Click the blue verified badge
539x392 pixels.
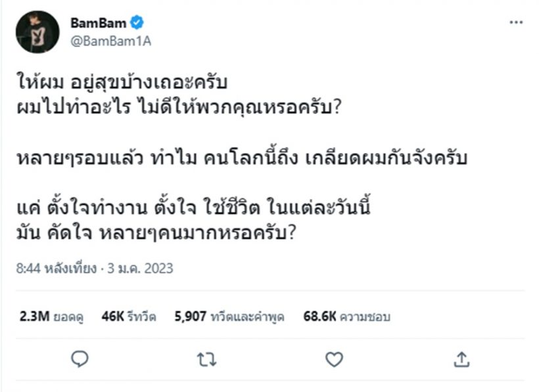137,23
